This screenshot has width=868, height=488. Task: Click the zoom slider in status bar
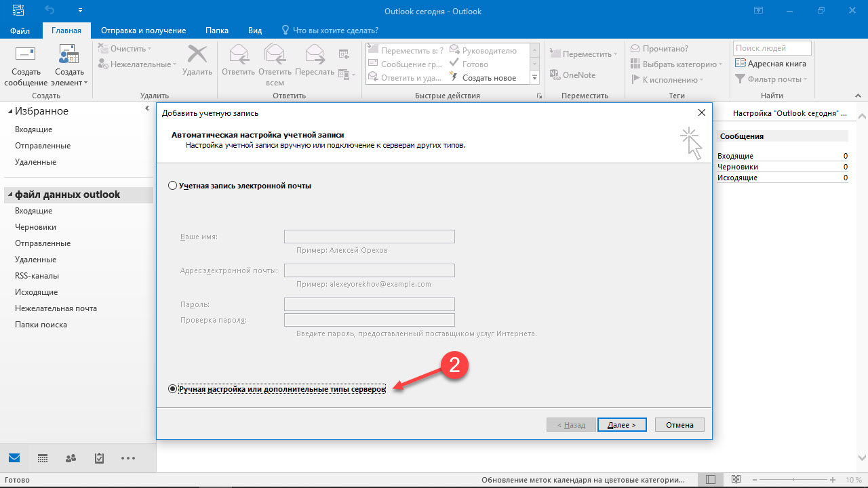click(x=795, y=480)
